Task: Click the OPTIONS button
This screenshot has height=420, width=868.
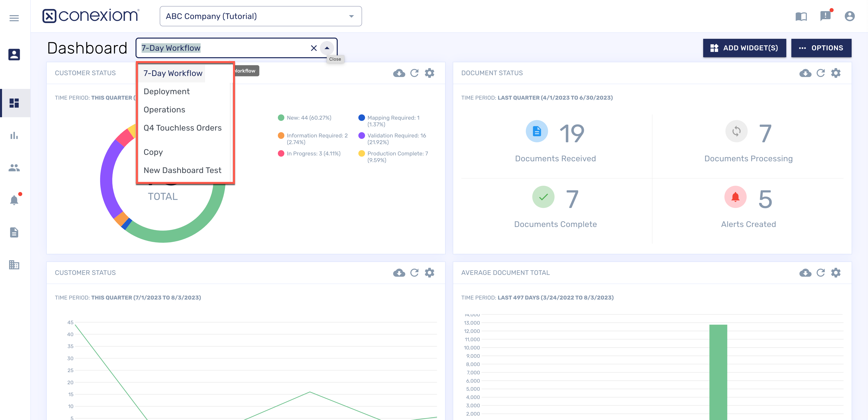Action: [821, 48]
